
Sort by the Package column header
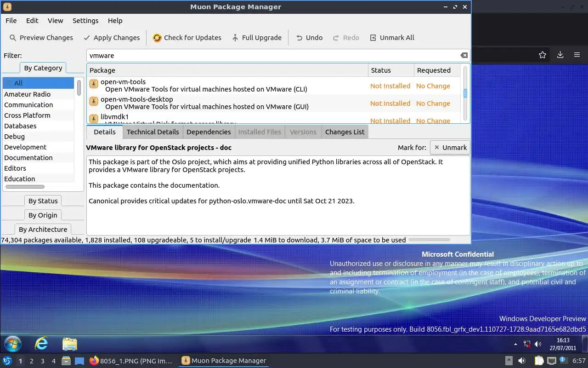(x=227, y=70)
